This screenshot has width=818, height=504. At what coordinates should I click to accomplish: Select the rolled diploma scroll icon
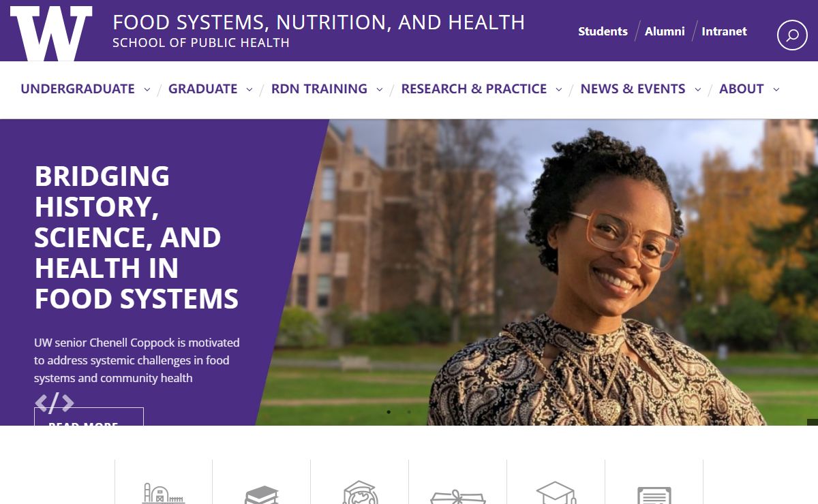point(458,497)
